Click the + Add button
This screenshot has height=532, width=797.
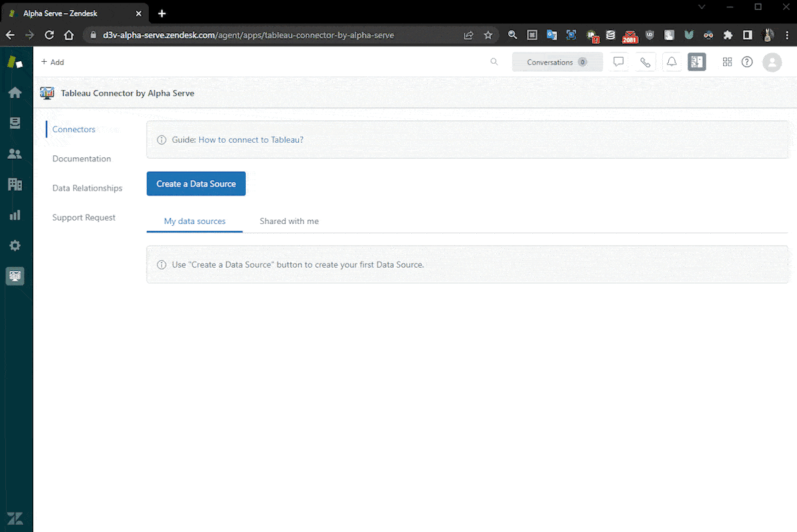pyautogui.click(x=52, y=62)
